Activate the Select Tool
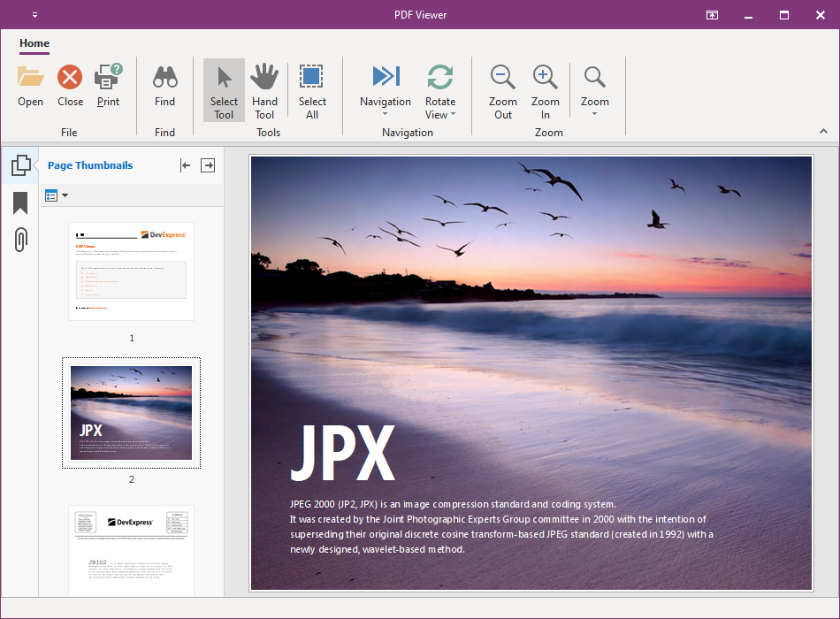The height and width of the screenshot is (619, 840). pos(223,88)
